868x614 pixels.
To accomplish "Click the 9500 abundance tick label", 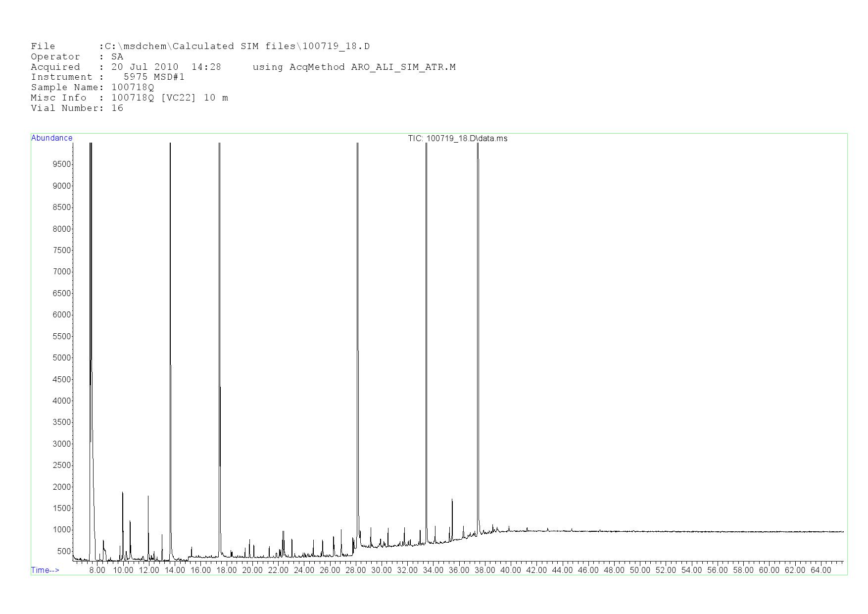I will point(62,164).
